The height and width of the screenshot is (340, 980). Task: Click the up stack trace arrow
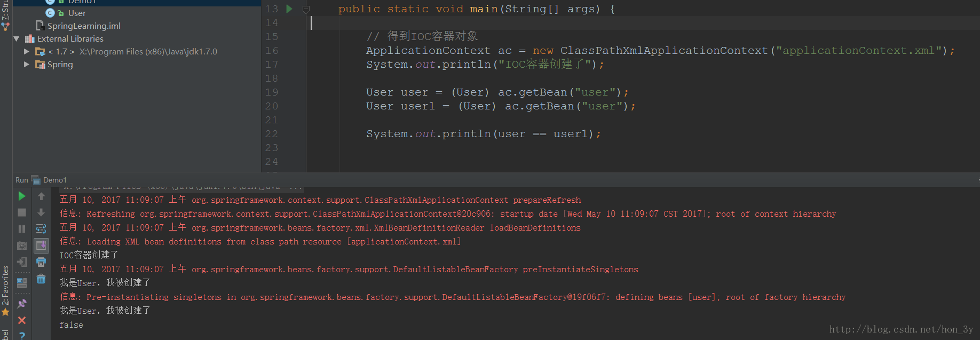(41, 196)
